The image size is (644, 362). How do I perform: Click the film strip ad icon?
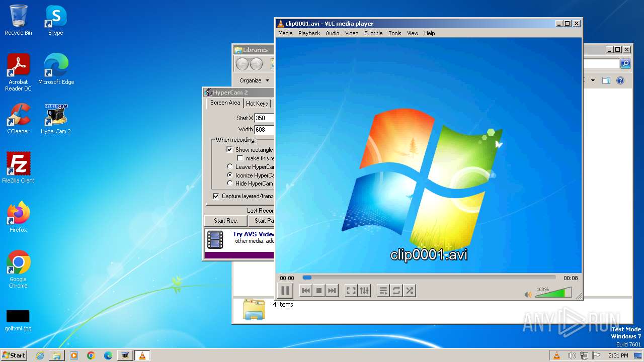click(215, 240)
